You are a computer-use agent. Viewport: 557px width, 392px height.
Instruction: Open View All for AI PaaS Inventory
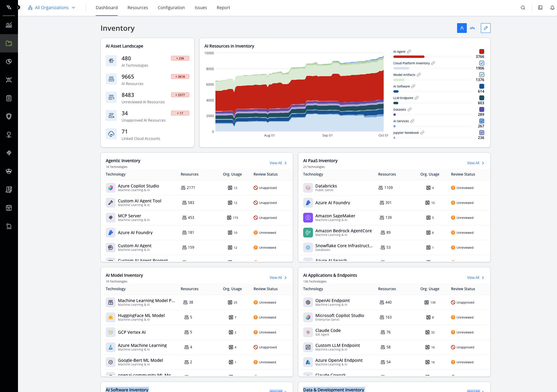pyautogui.click(x=475, y=163)
